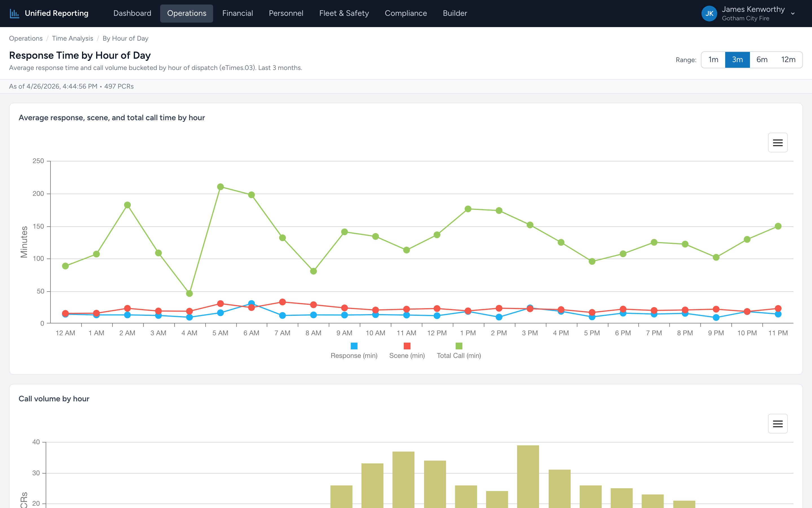Click the Unified Reporting bar chart logo icon
Image resolution: width=812 pixels, height=508 pixels.
click(14, 14)
